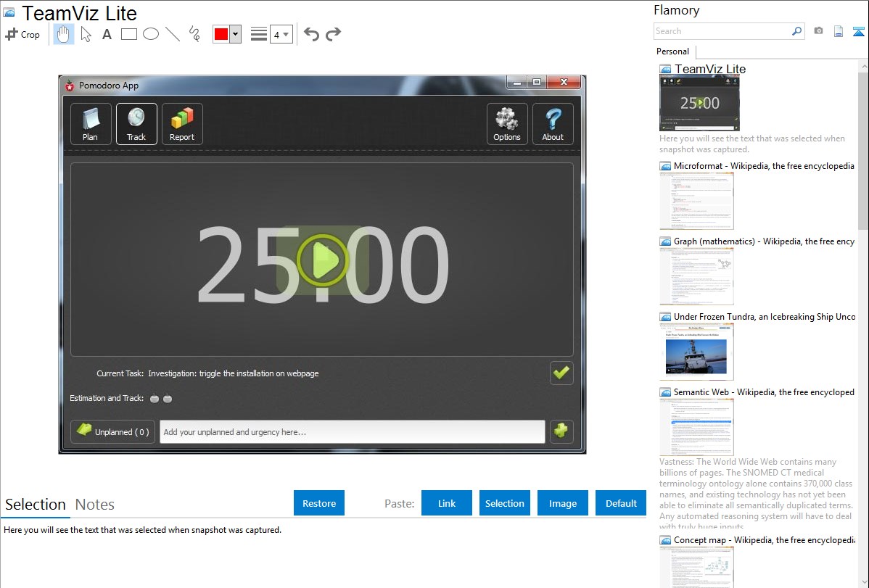
Task: Open the Plan view in Pomodoro App
Action: click(x=91, y=124)
